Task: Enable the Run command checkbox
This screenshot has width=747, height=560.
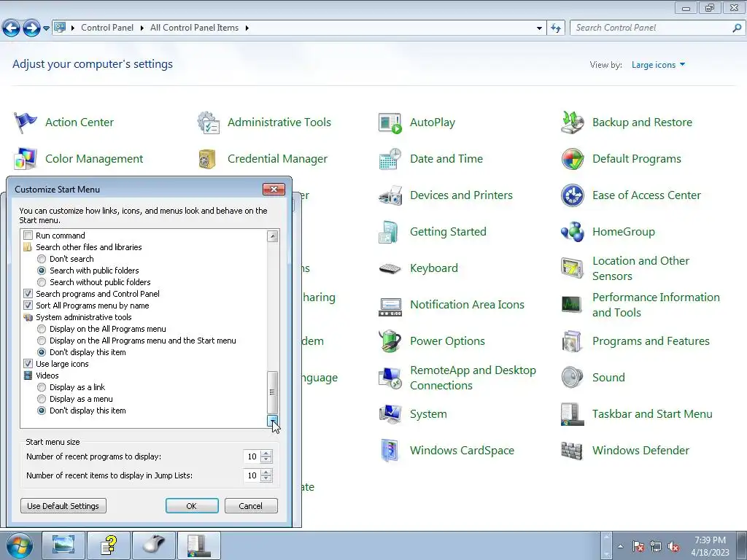Action: [x=28, y=236]
